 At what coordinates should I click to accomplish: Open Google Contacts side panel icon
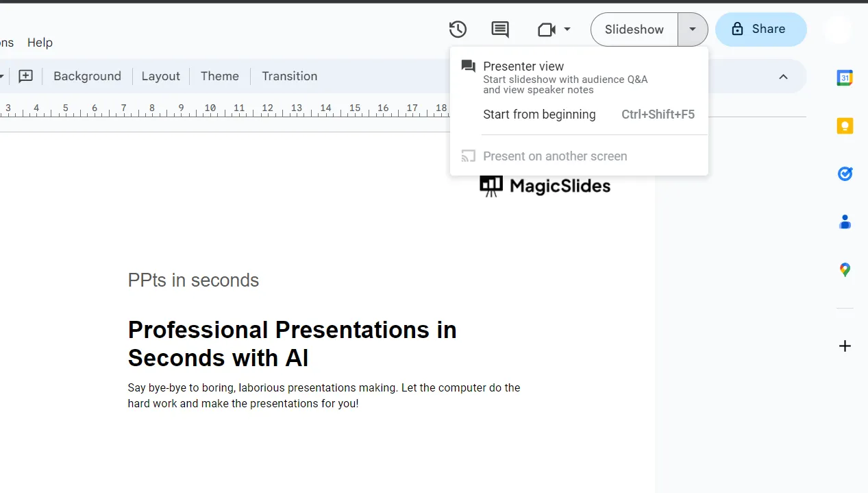tap(845, 222)
